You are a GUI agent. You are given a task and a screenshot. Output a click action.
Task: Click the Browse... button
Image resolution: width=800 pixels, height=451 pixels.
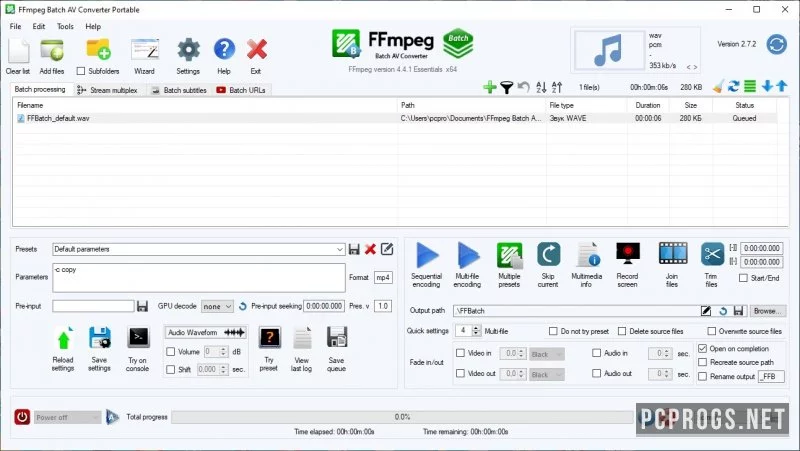(767, 311)
